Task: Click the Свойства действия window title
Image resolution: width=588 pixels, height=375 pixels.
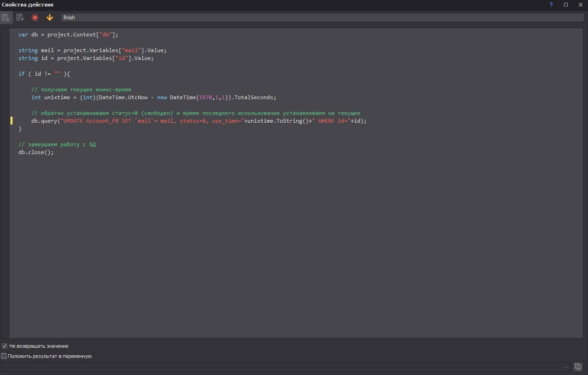Action: (28, 5)
